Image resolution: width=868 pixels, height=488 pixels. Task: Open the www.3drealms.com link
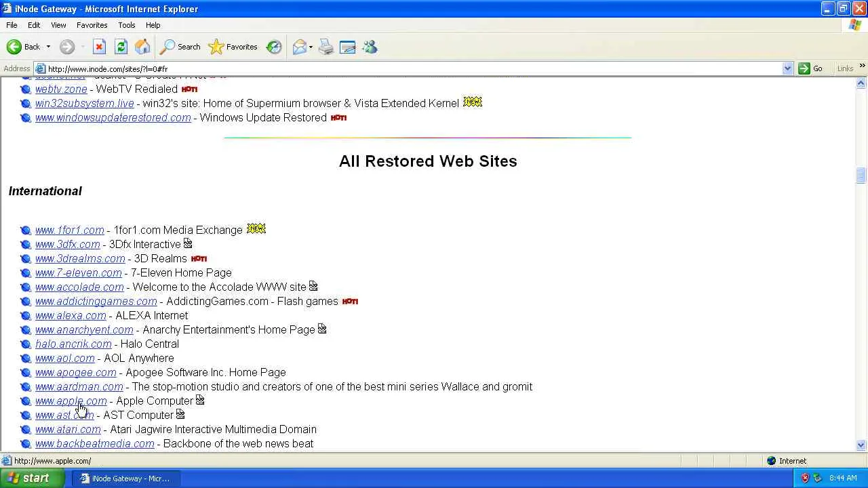click(80, 258)
